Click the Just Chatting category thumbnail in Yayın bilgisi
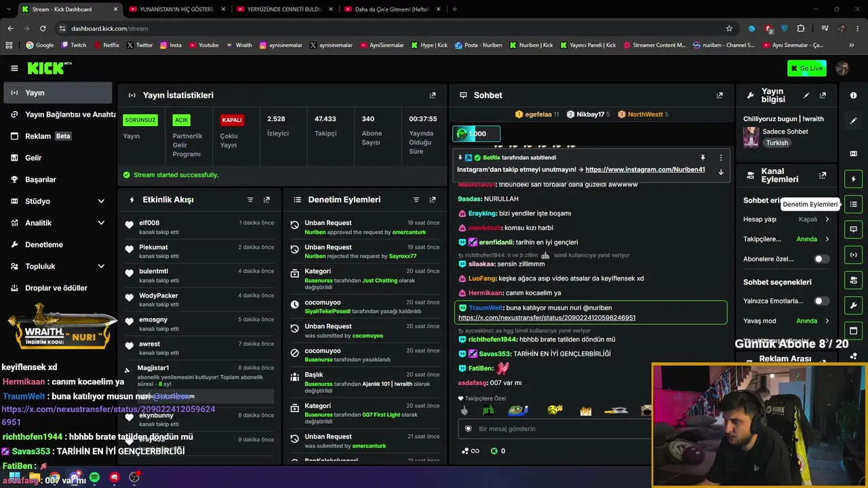The image size is (868, 488). click(751, 137)
